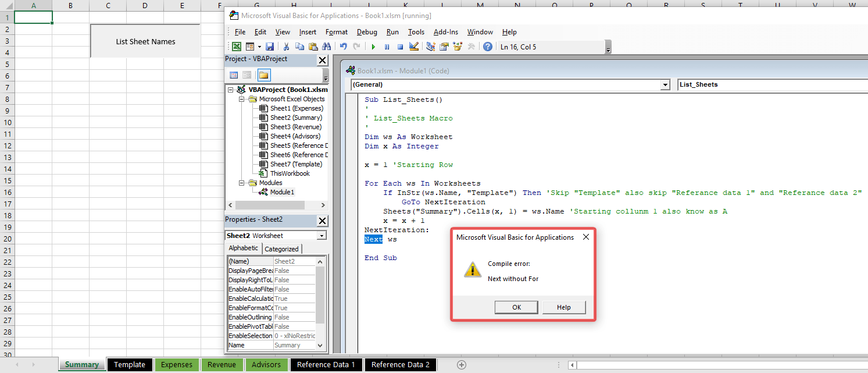
Task: Click the Undo arrow icon
Action: tap(343, 47)
